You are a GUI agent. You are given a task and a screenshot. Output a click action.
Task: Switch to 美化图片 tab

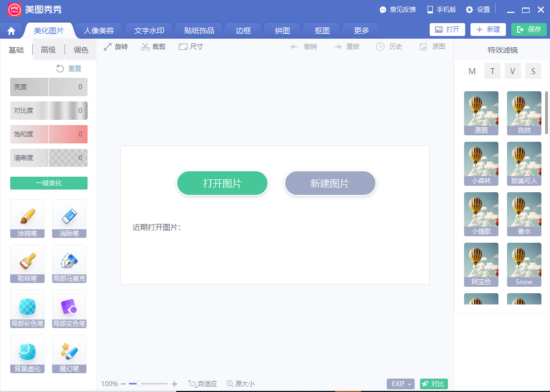49,31
